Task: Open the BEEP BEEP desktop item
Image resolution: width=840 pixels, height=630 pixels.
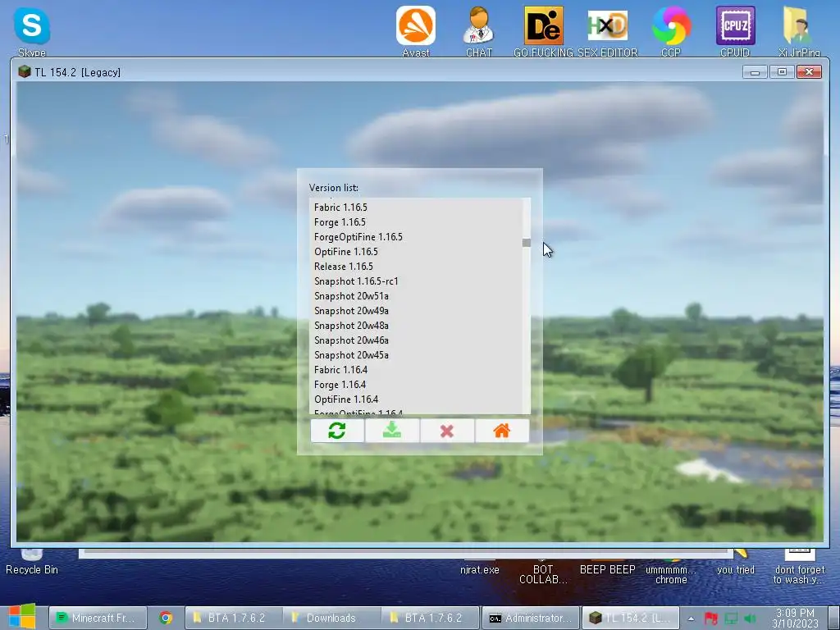Action: click(x=608, y=569)
